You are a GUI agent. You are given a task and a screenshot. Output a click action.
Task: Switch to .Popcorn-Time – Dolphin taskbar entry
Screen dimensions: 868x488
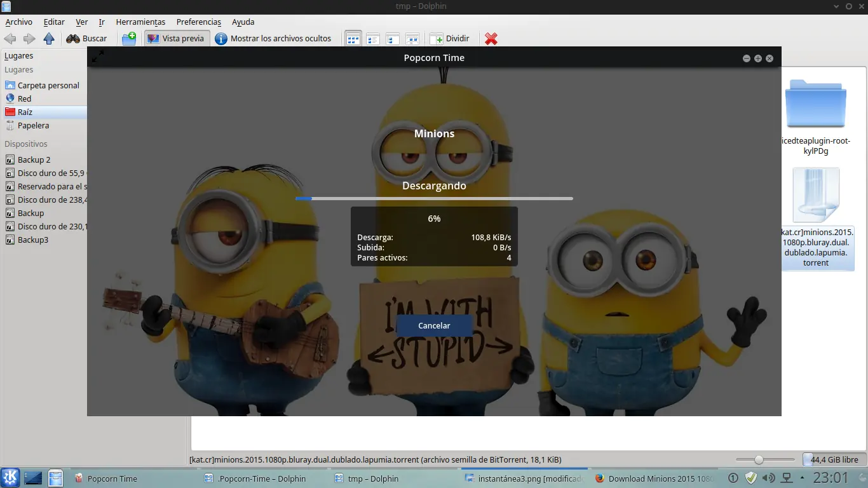tap(262, 478)
